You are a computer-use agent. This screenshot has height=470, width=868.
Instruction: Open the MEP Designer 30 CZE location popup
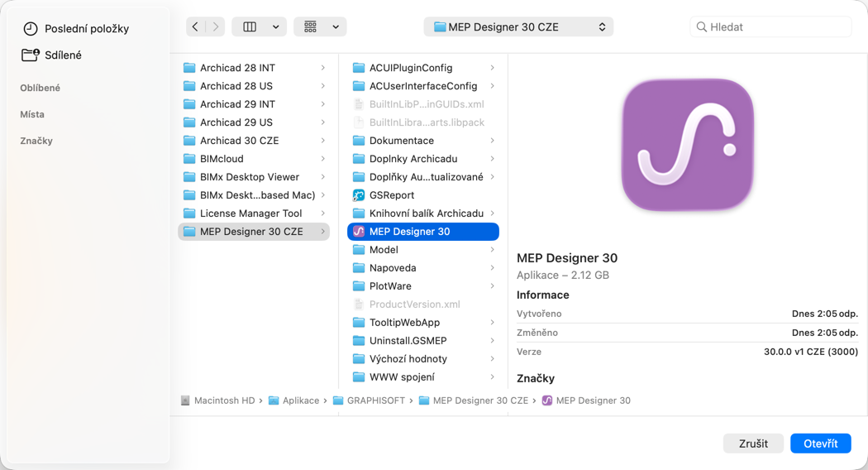pyautogui.click(x=518, y=26)
